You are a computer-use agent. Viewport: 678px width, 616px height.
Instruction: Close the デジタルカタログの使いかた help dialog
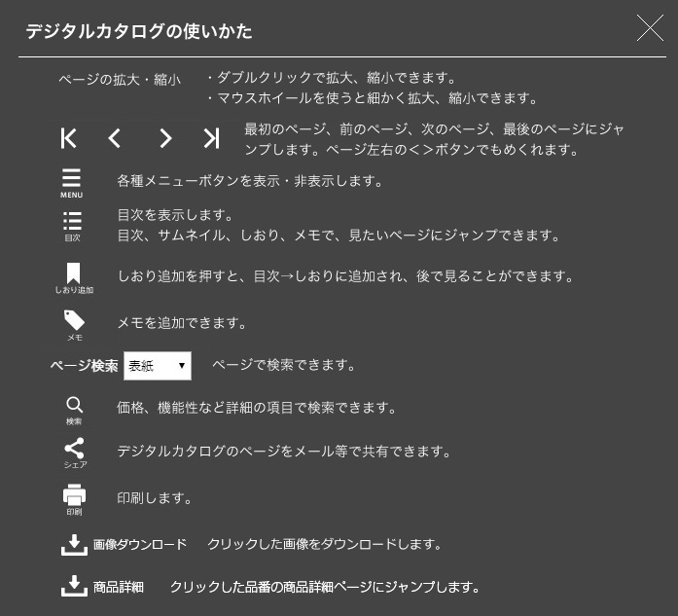pyautogui.click(x=650, y=28)
